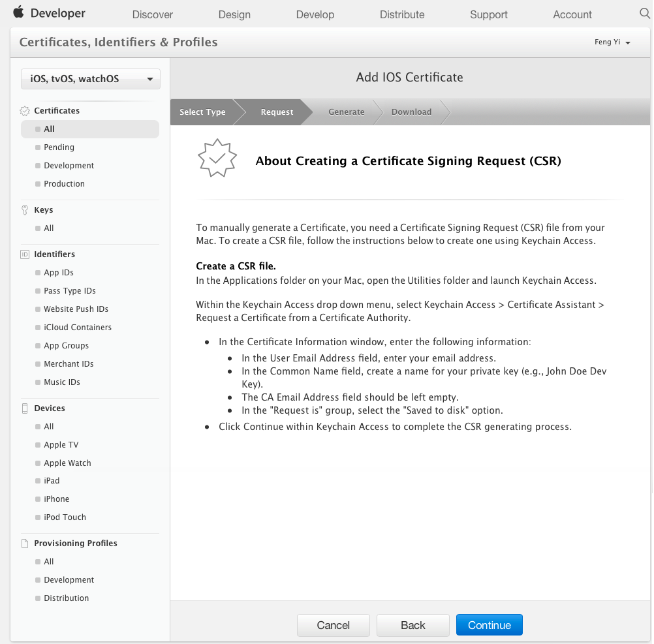Open the Account menu
The height and width of the screenshot is (644, 654).
click(x=572, y=14)
